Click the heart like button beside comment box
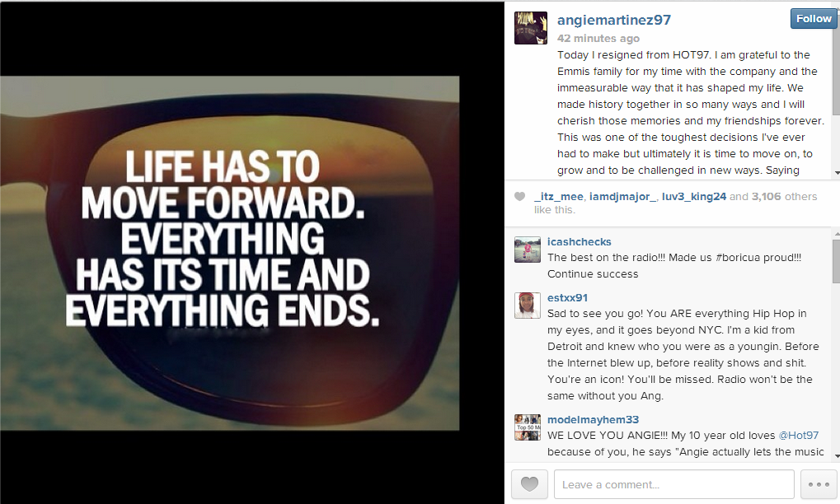840x504 pixels. click(529, 484)
